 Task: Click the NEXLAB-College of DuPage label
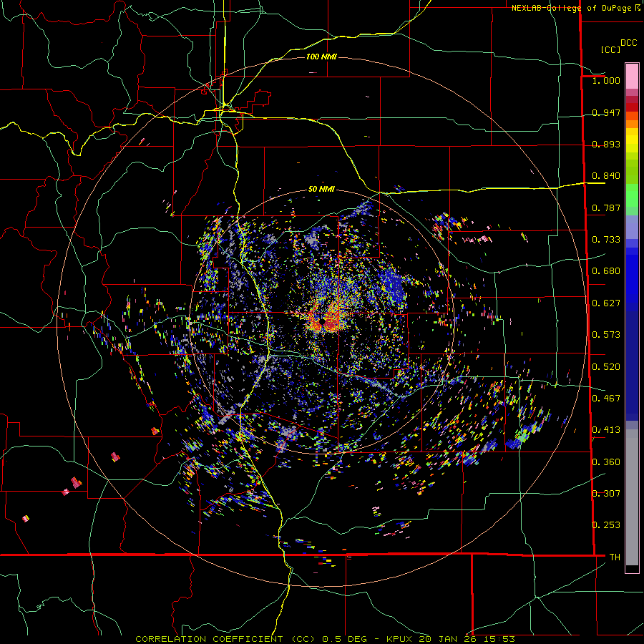pos(571,8)
